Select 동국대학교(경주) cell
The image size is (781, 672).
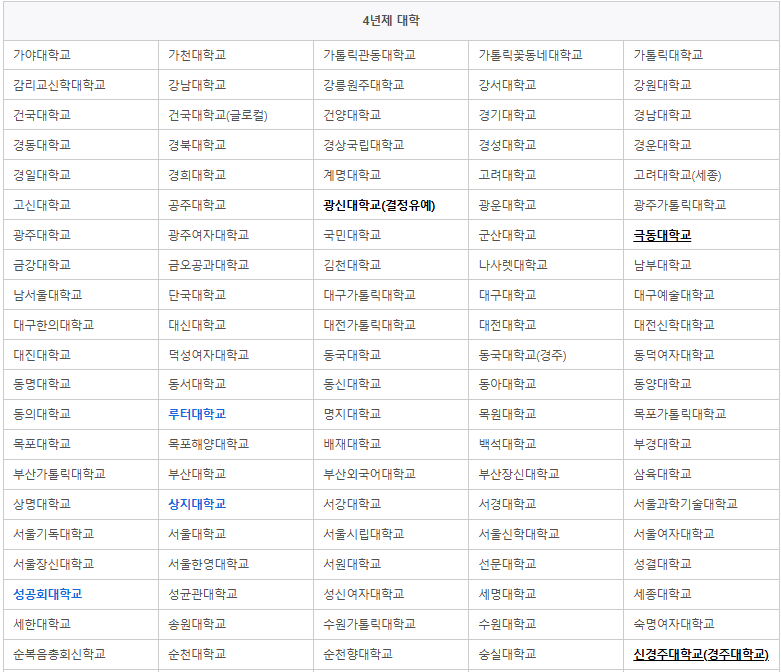[546, 354]
